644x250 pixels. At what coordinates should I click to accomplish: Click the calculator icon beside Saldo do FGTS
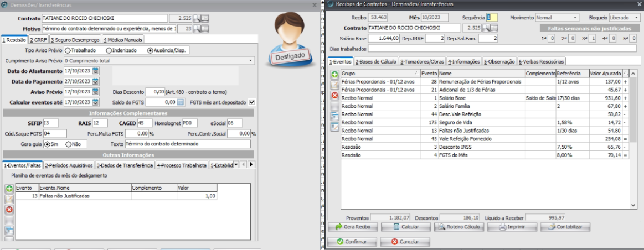point(180,102)
